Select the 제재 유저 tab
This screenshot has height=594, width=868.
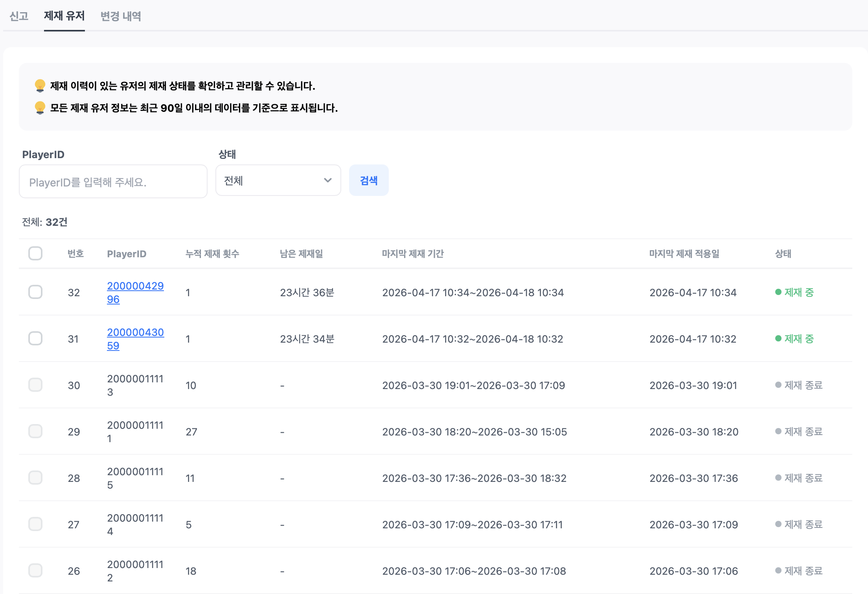coord(64,16)
